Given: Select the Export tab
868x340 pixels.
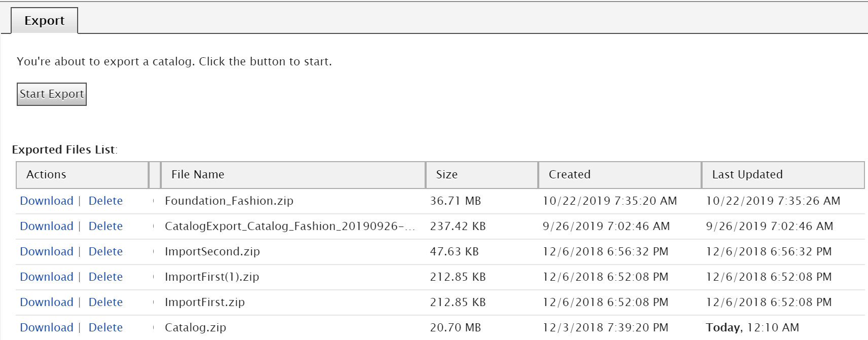Looking at the screenshot, I should 45,21.
